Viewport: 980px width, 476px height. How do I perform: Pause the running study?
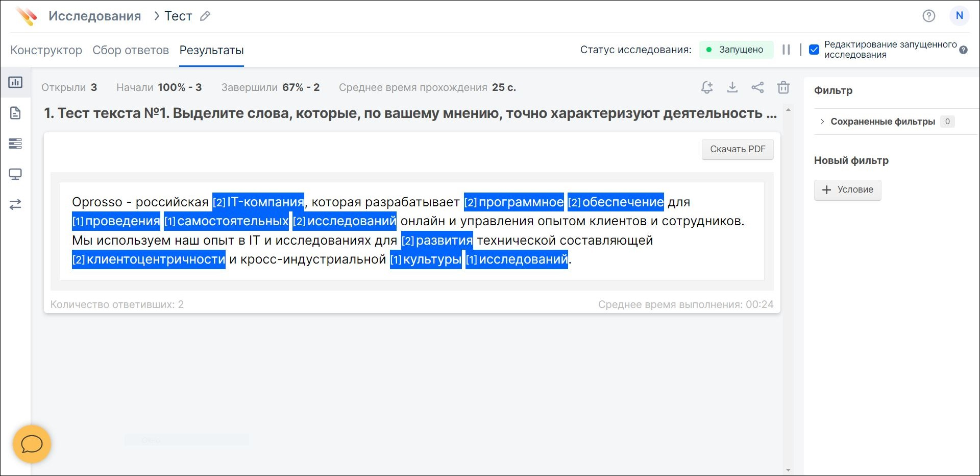click(786, 50)
